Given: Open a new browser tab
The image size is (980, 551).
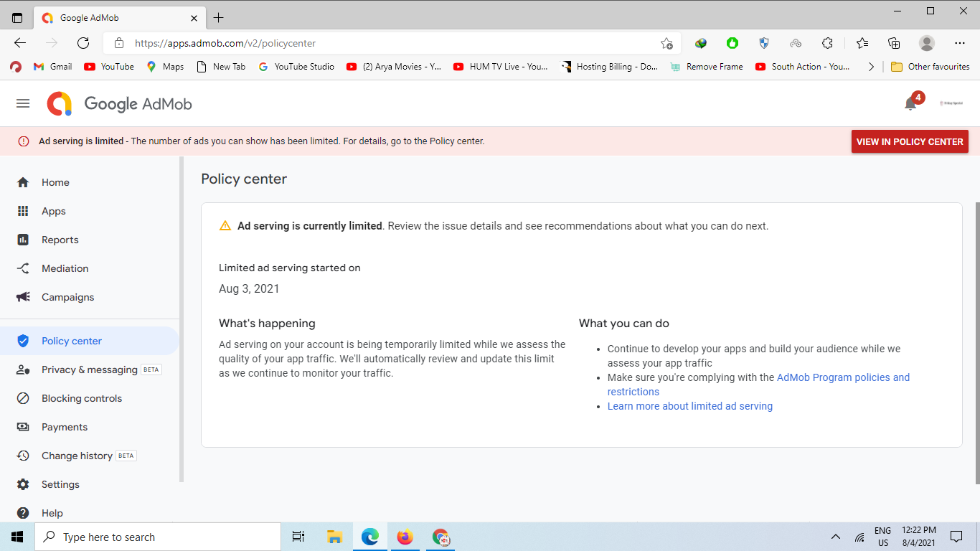Looking at the screenshot, I should tap(219, 18).
